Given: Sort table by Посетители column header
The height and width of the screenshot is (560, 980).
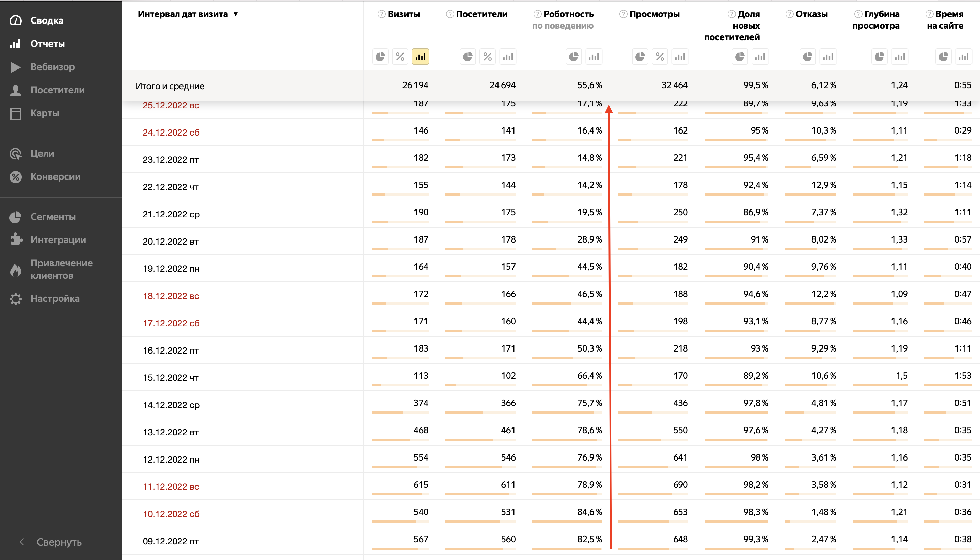Looking at the screenshot, I should (x=481, y=14).
